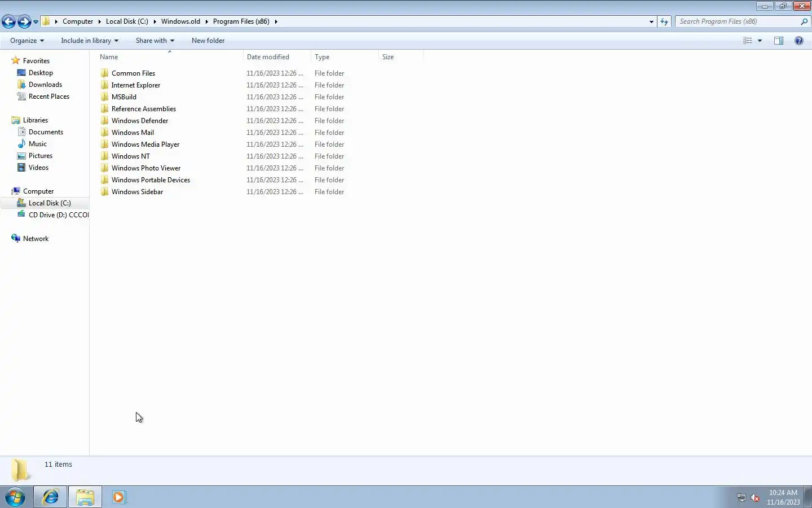This screenshot has width=812, height=508.
Task: Open the Share with menu
Action: tap(155, 41)
